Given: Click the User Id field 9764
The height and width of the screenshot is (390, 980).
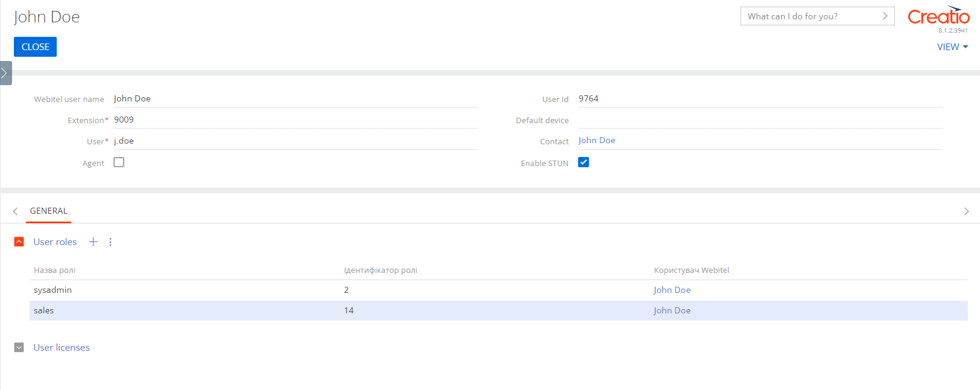Looking at the screenshot, I should [x=760, y=99].
